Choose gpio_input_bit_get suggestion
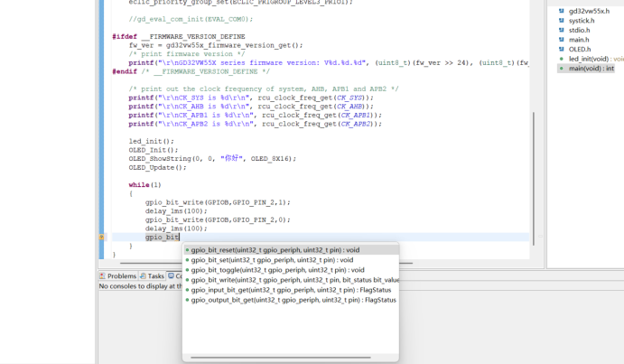Image resolution: width=624 pixels, height=364 pixels. (x=291, y=290)
